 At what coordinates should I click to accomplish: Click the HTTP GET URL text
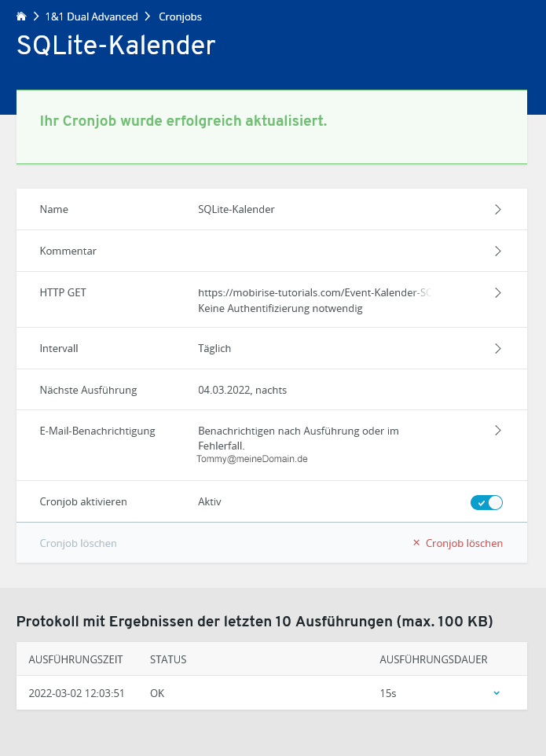pyautogui.click(x=314, y=293)
